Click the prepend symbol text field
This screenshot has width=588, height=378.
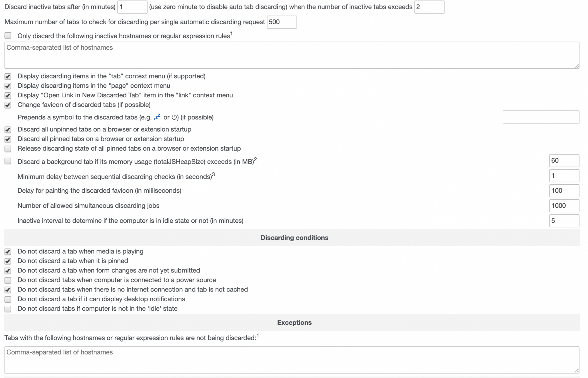[x=541, y=117]
